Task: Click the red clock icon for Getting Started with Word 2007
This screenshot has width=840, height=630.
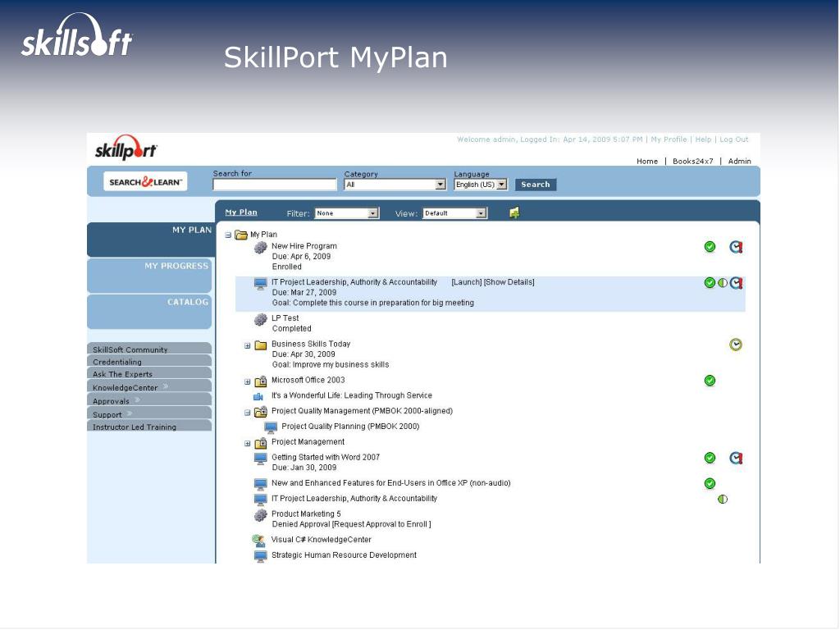Action: click(x=736, y=458)
